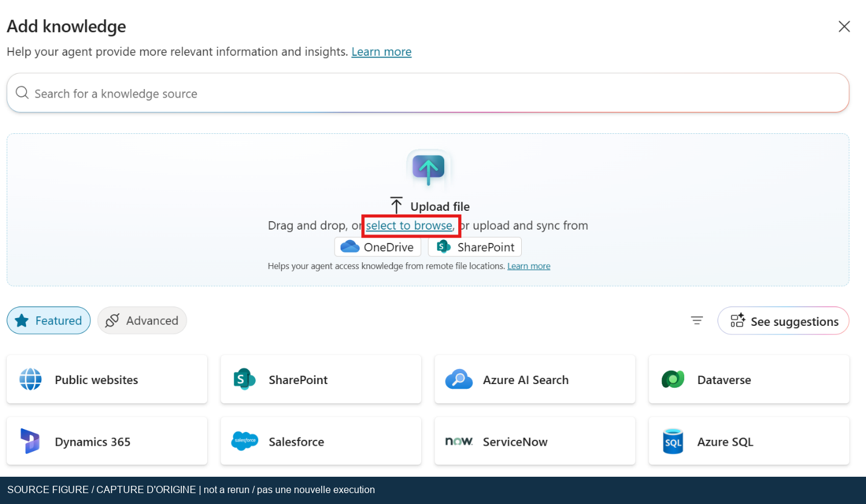Viewport: 866px width, 504px height.
Task: Focus the knowledge source search field
Action: point(428,93)
